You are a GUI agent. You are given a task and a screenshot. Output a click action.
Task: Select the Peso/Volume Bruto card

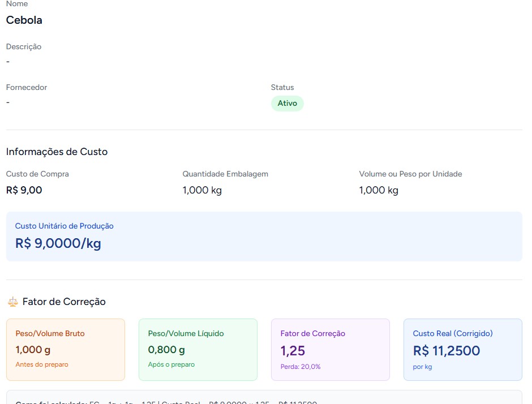[66, 349]
